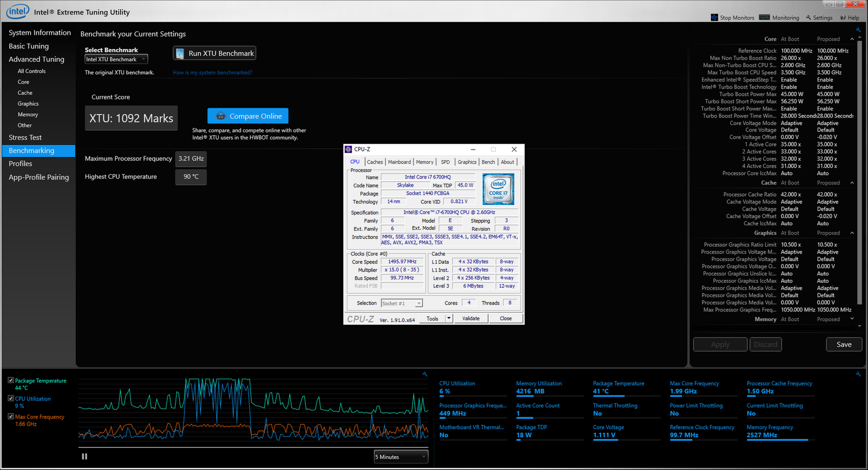868x470 pixels.
Task: Collapse the Graphics settings section
Action: (852, 233)
